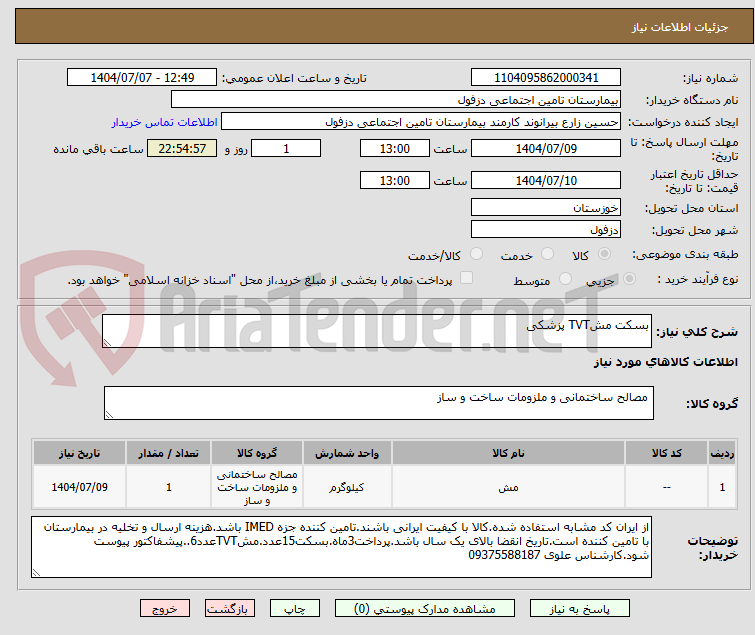Grab resize handle of شرح کلی نیاز box
Screen dimensions: 755x635
[x=107, y=343]
